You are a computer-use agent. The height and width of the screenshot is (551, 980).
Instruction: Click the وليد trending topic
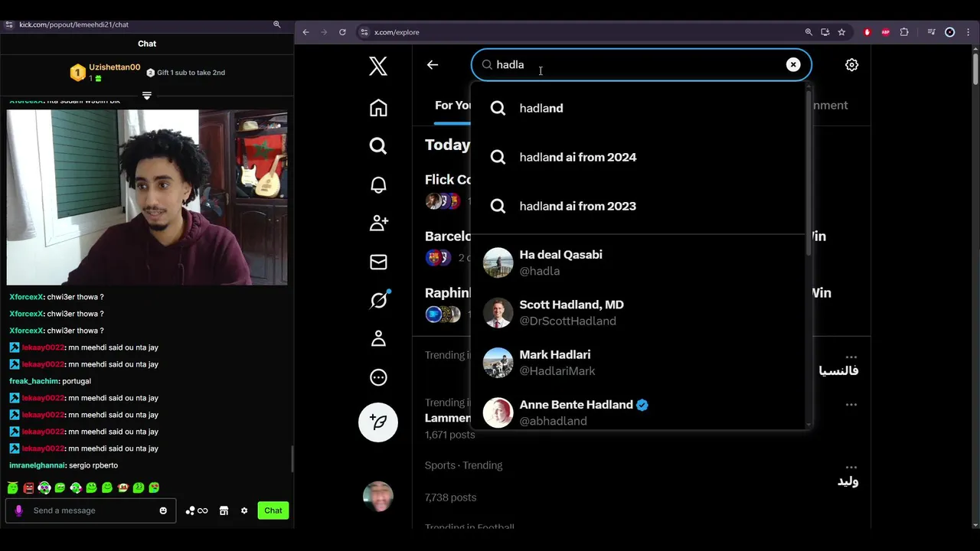tap(848, 481)
